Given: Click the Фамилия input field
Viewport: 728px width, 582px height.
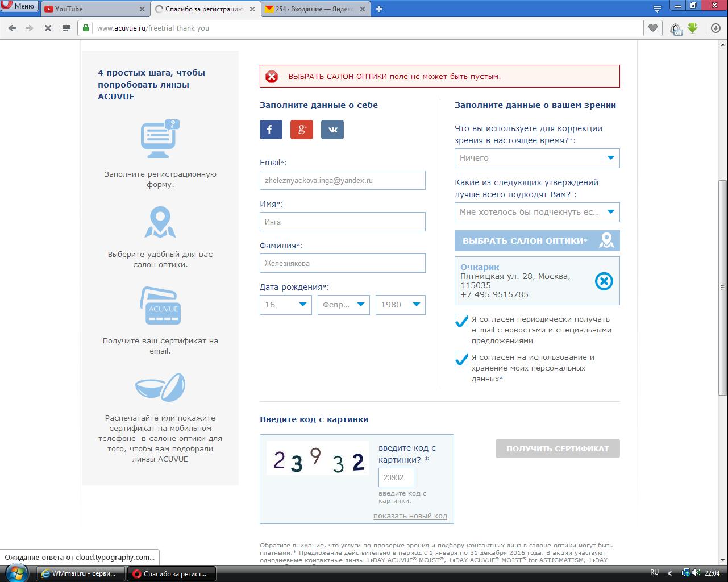Looking at the screenshot, I should [x=343, y=263].
